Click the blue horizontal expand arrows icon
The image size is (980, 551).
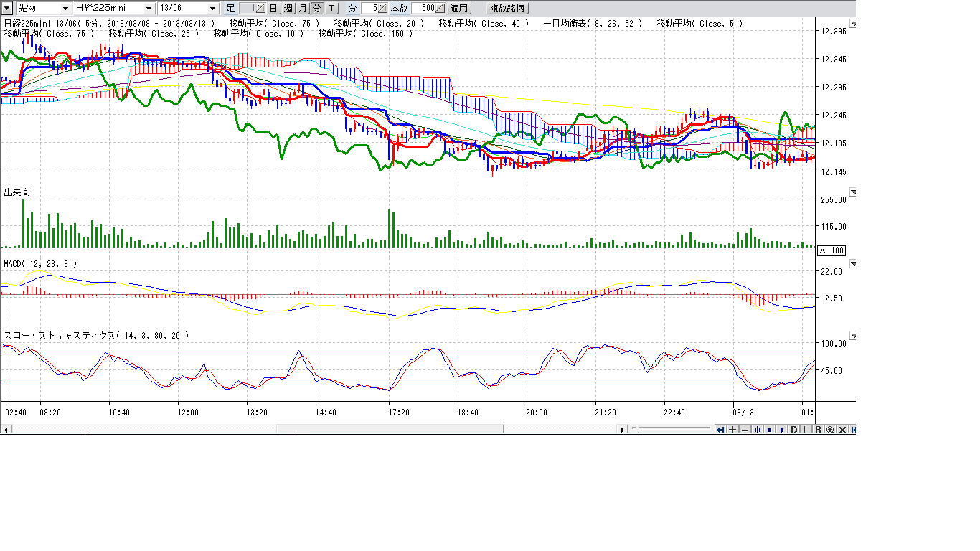click(757, 430)
